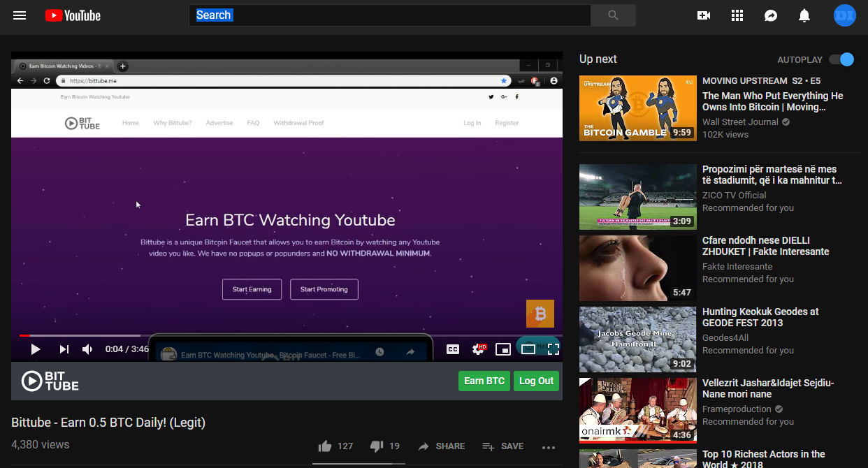Screen dimensions: 868x468
Task: Dislike the video with thumbs down
Action: tap(377, 446)
